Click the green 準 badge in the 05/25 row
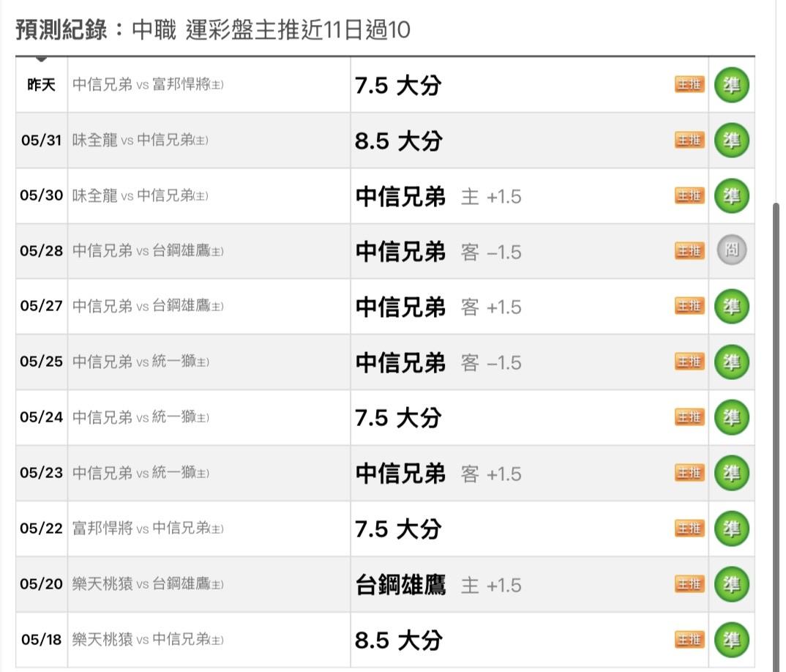Image resolution: width=786 pixels, height=672 pixels. point(731,362)
